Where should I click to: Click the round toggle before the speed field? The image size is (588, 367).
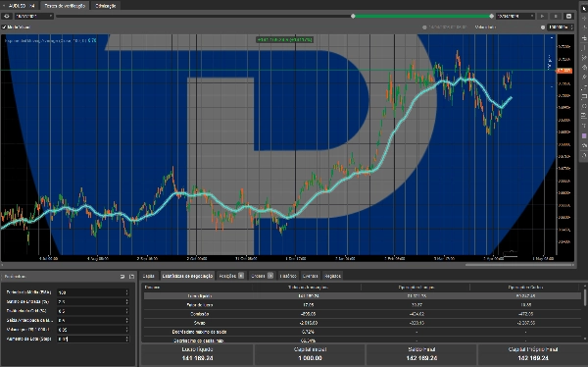click(x=543, y=27)
